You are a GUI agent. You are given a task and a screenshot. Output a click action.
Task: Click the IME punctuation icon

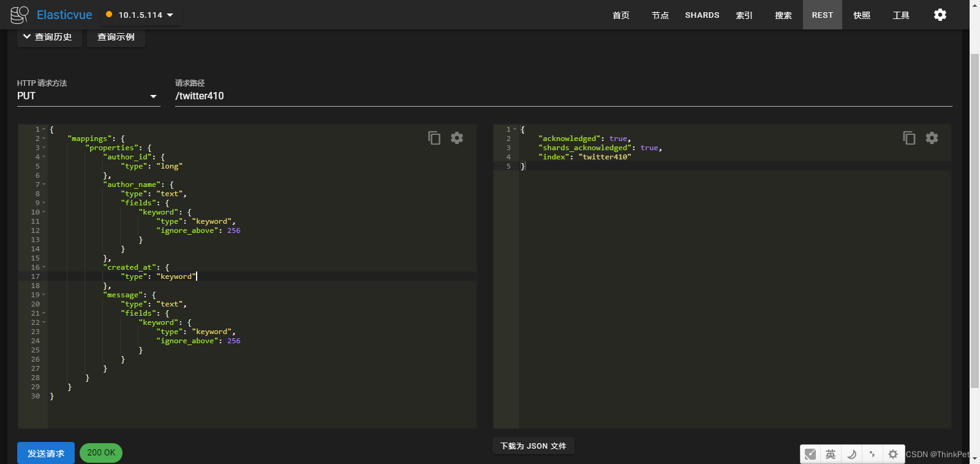(872, 454)
